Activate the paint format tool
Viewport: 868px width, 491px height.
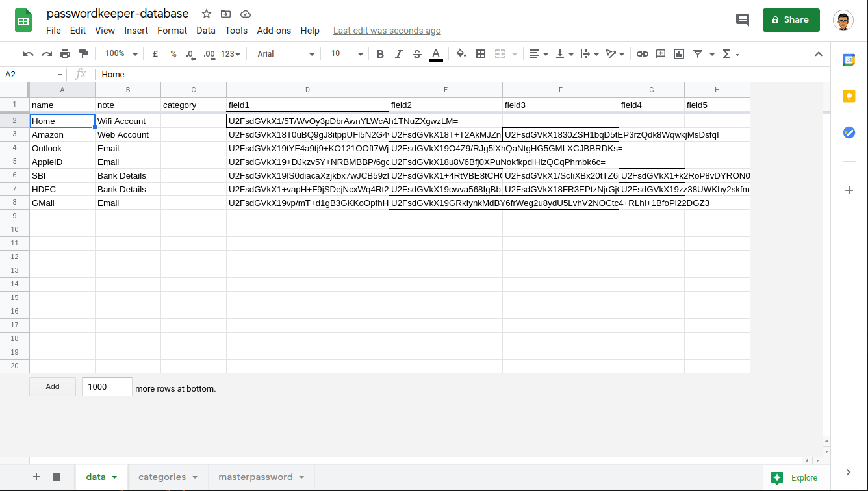tap(83, 54)
